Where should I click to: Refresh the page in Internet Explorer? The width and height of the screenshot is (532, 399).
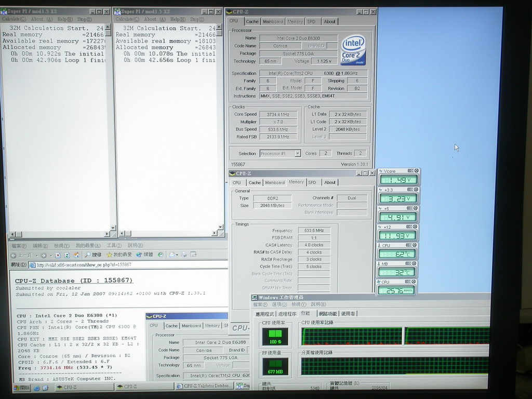coord(67,255)
